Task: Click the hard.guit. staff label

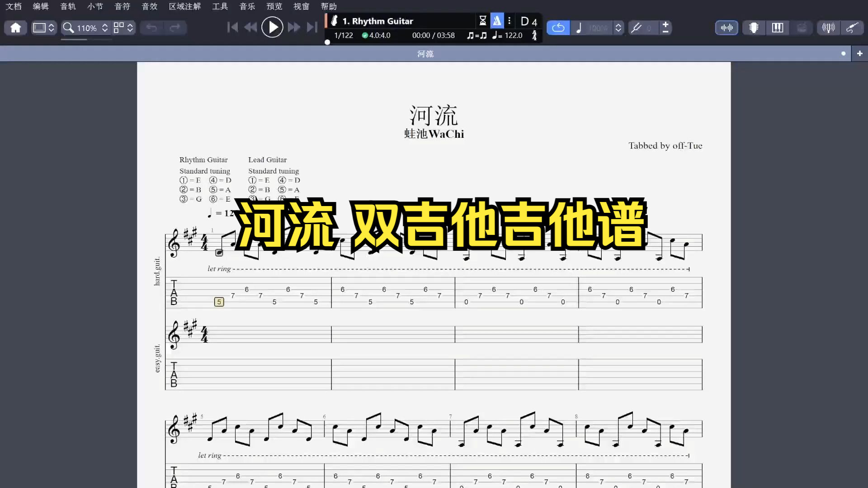Action: 157,271
